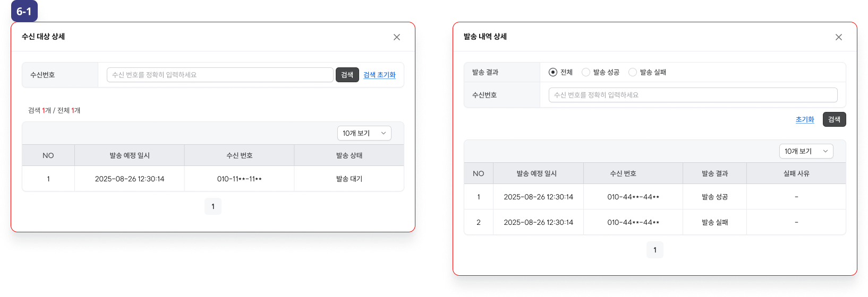Click the 발송 상태 column header
This screenshot has height=297, width=868.
tap(349, 155)
